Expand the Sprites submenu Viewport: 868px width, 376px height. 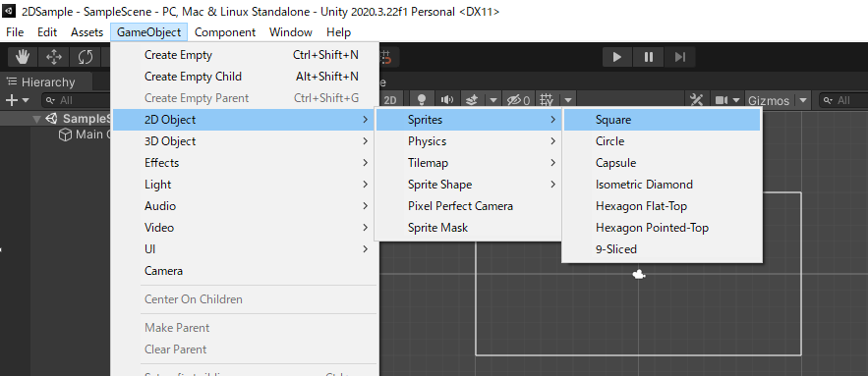click(x=469, y=120)
